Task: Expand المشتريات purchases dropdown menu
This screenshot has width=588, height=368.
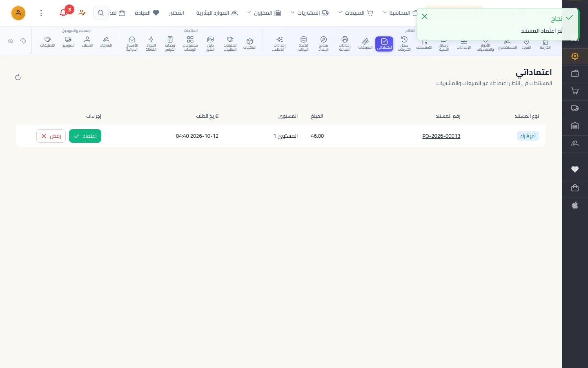Action: point(310,13)
